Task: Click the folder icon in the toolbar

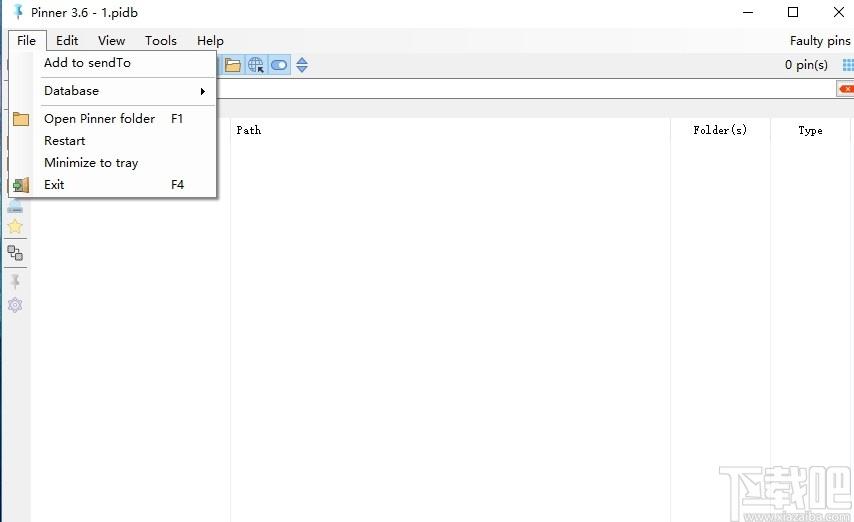Action: point(233,65)
